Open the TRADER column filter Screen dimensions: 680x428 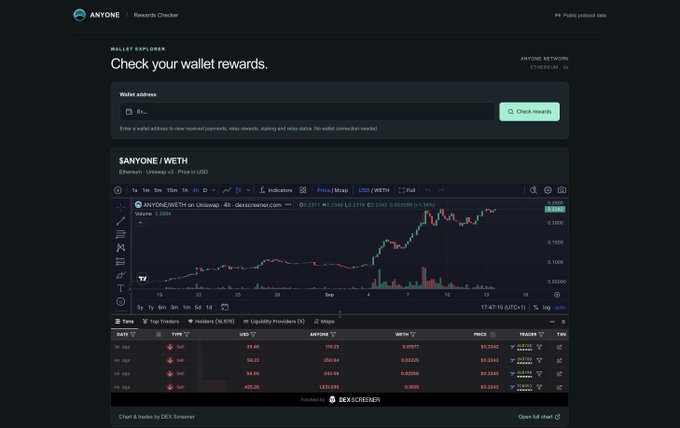[541, 334]
